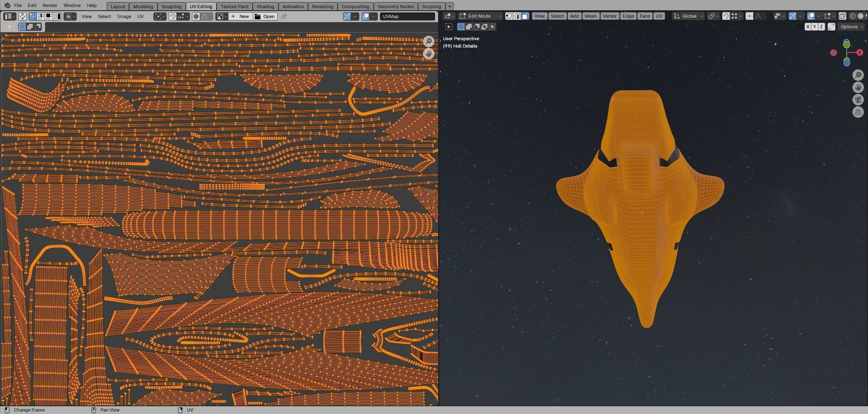868x414 pixels.
Task: Open the Options dropdown in 3D viewport
Action: (852, 27)
